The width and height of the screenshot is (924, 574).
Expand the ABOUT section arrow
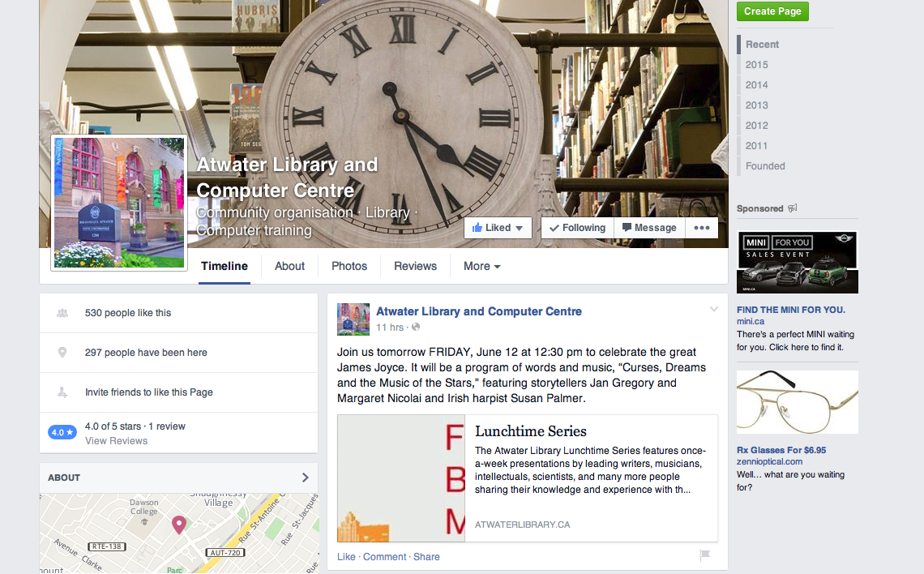coord(306,478)
